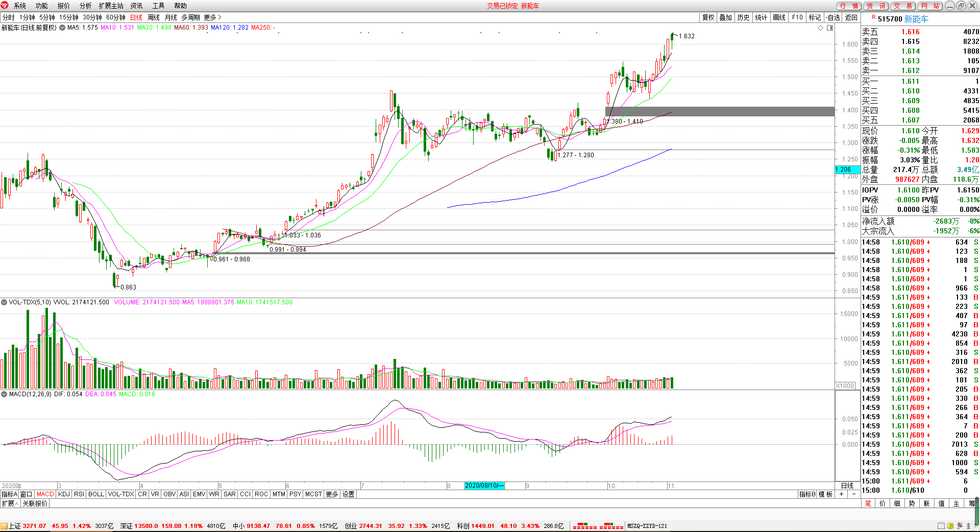Viewport: 980px width, 532px height.
Task: Click the satellite connection icon in status bar
Action: click(x=960, y=526)
